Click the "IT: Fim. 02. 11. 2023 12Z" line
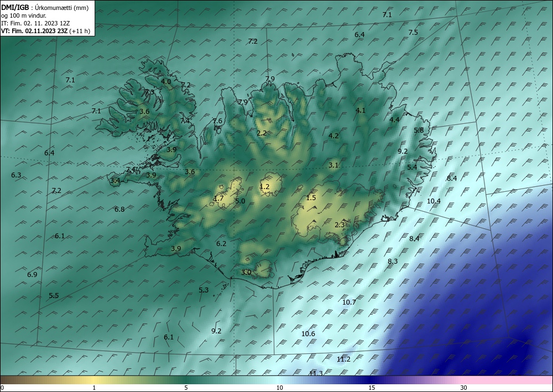 click(x=35, y=23)
